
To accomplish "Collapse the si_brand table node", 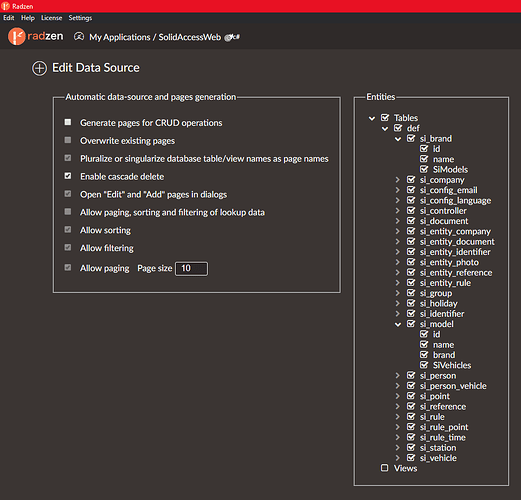I will point(398,139).
